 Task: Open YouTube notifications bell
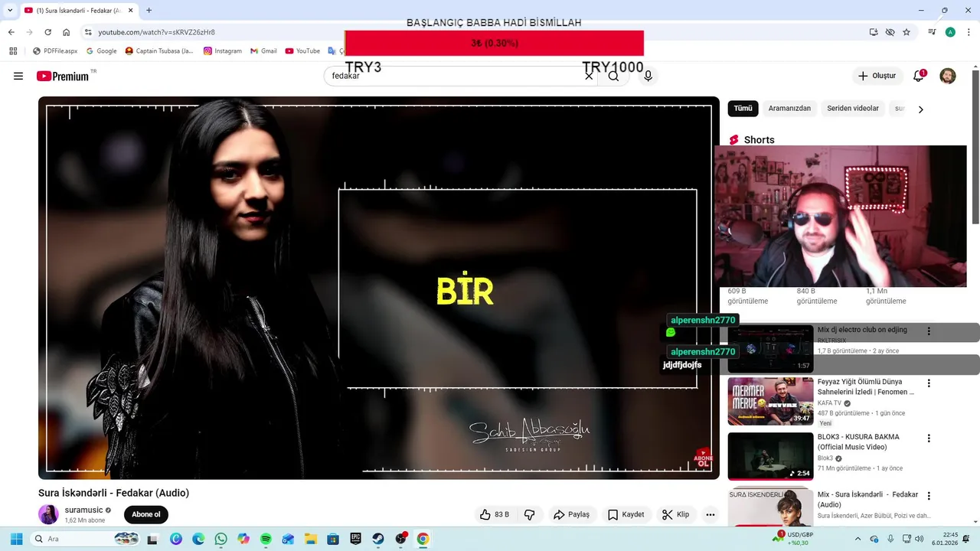click(x=918, y=76)
